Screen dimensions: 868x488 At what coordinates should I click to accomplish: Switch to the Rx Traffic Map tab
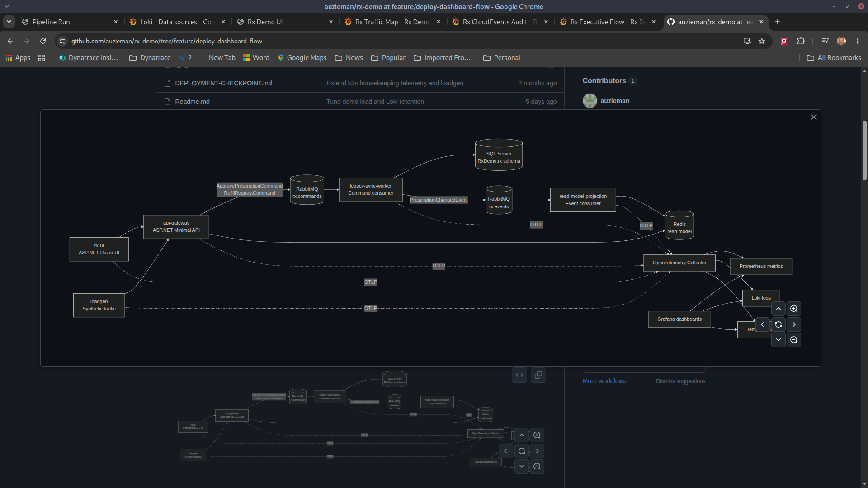(x=388, y=22)
